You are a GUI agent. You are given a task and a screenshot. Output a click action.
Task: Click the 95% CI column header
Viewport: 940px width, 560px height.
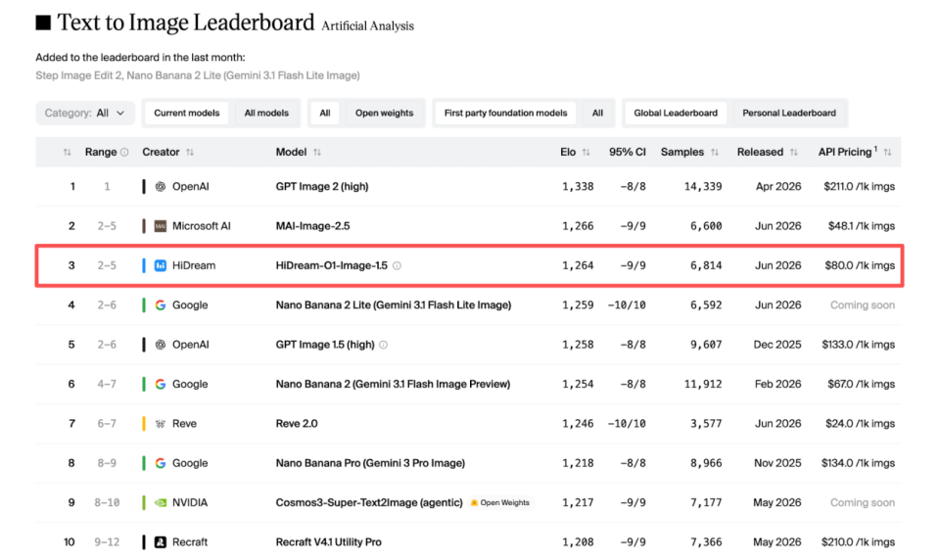pyautogui.click(x=627, y=153)
